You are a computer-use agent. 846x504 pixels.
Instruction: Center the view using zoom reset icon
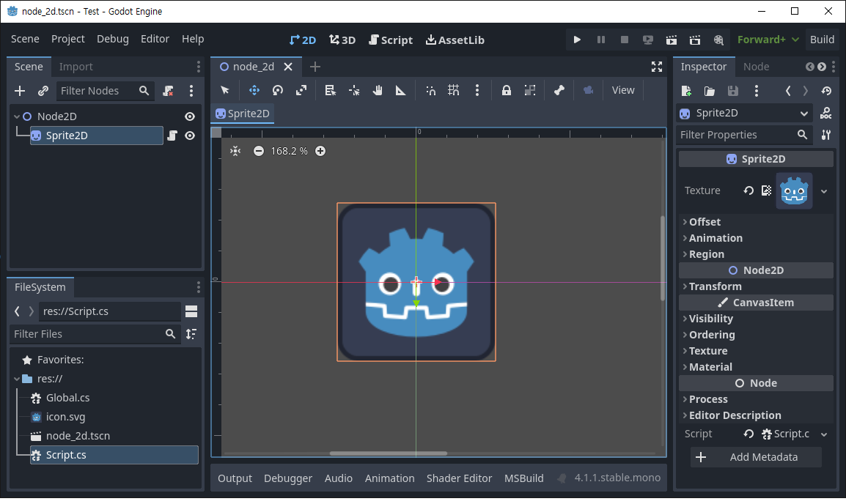point(235,151)
